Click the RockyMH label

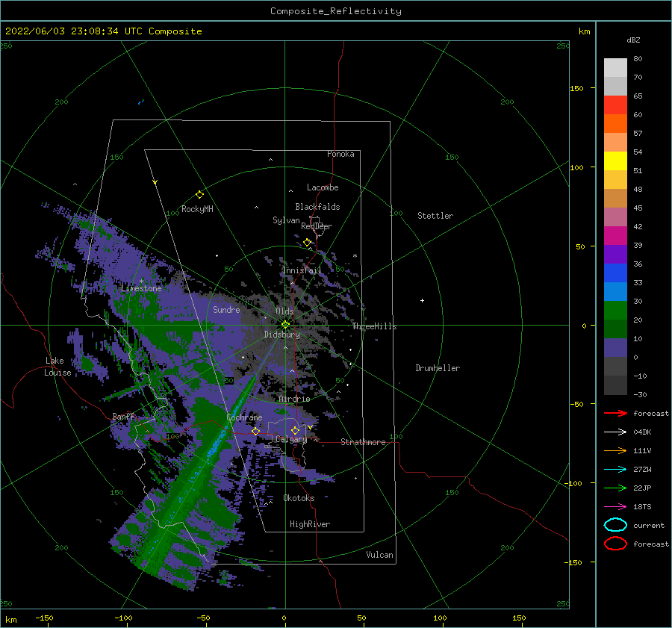[197, 209]
